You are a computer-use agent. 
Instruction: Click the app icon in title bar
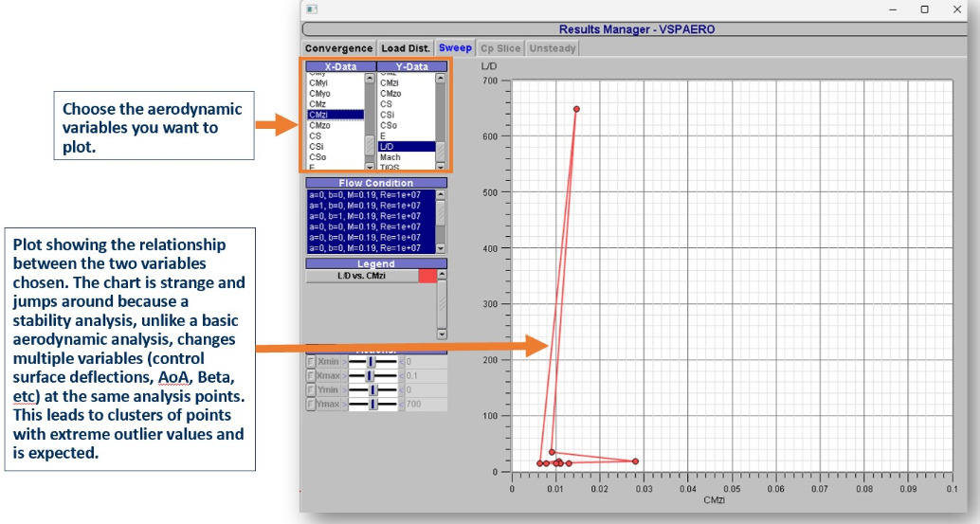[x=312, y=9]
